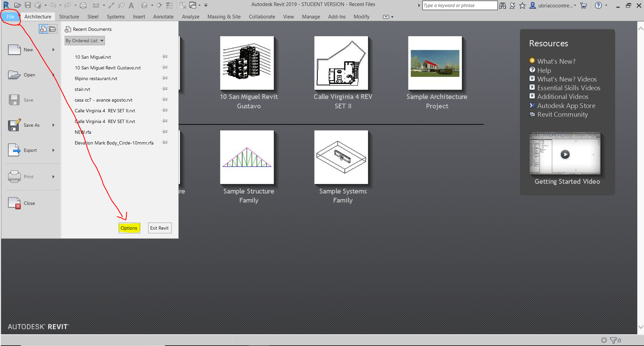
Task: Show the Open Documents list view
Action: (x=53, y=29)
